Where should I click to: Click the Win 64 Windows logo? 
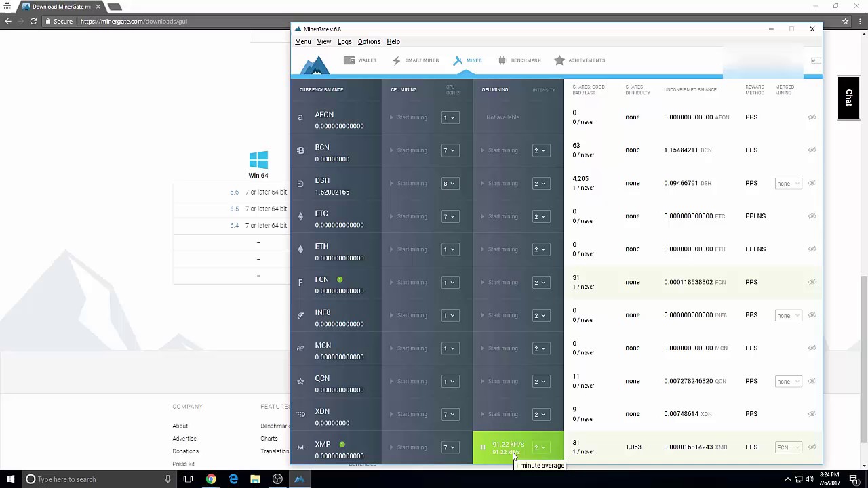(258, 160)
